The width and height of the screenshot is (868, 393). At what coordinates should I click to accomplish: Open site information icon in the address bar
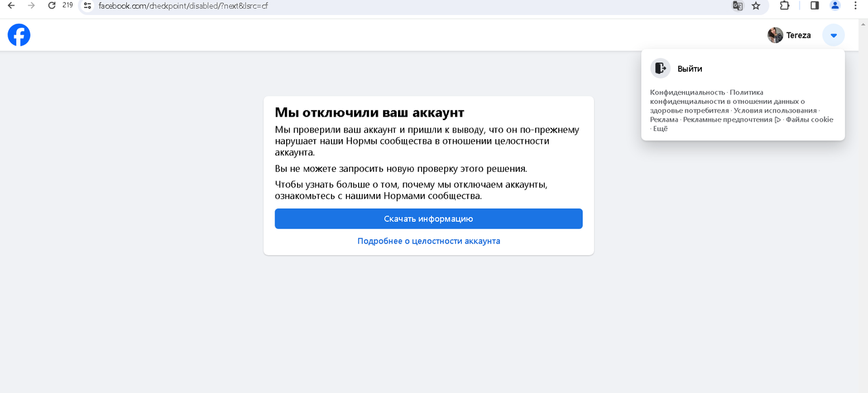(87, 5)
